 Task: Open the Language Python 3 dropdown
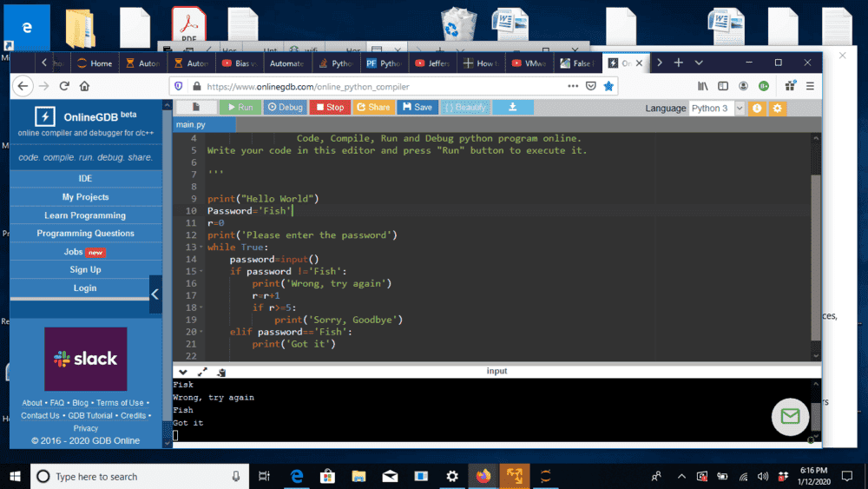click(x=716, y=108)
